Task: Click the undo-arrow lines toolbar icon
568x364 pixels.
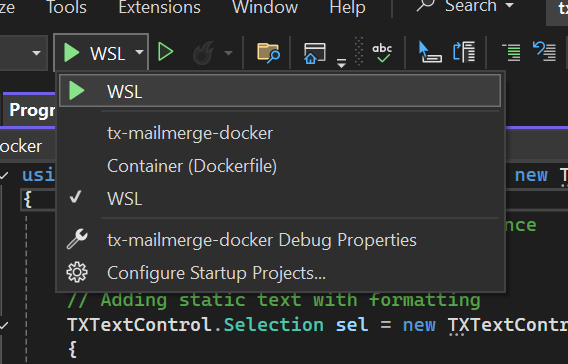Action: (x=544, y=51)
